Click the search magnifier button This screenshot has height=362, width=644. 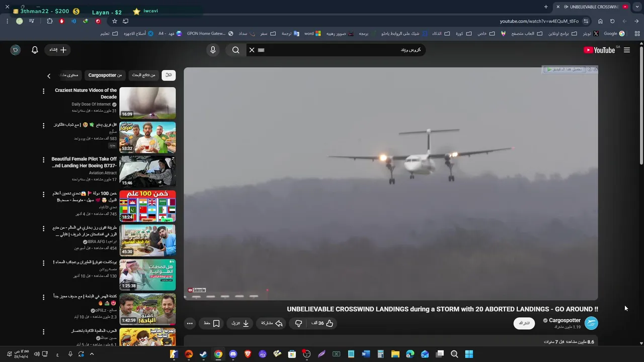click(x=235, y=50)
